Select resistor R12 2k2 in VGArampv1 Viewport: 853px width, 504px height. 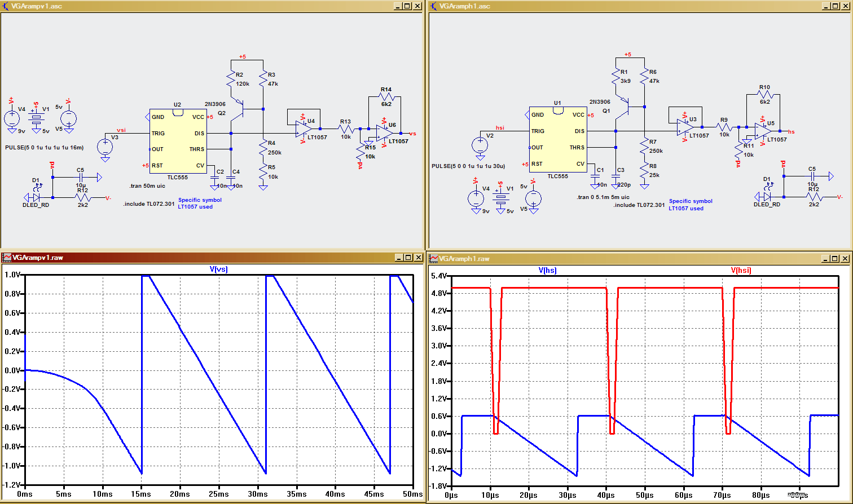pyautogui.click(x=82, y=198)
